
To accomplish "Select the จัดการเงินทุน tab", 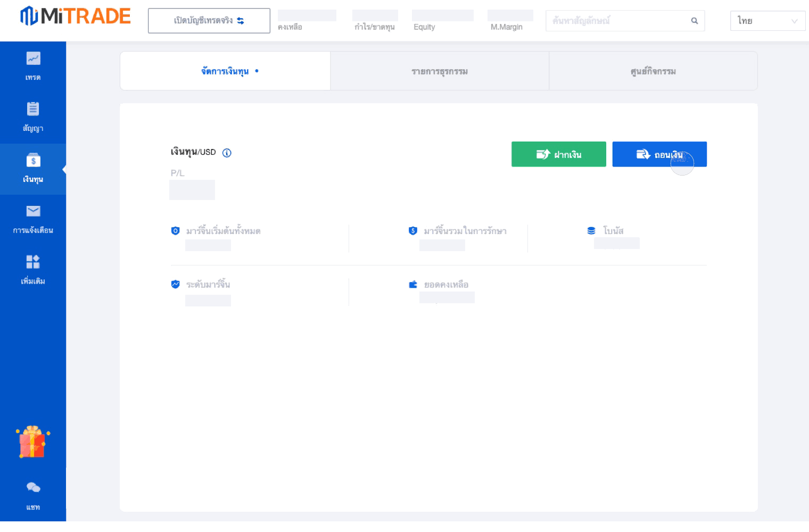I will click(x=225, y=71).
